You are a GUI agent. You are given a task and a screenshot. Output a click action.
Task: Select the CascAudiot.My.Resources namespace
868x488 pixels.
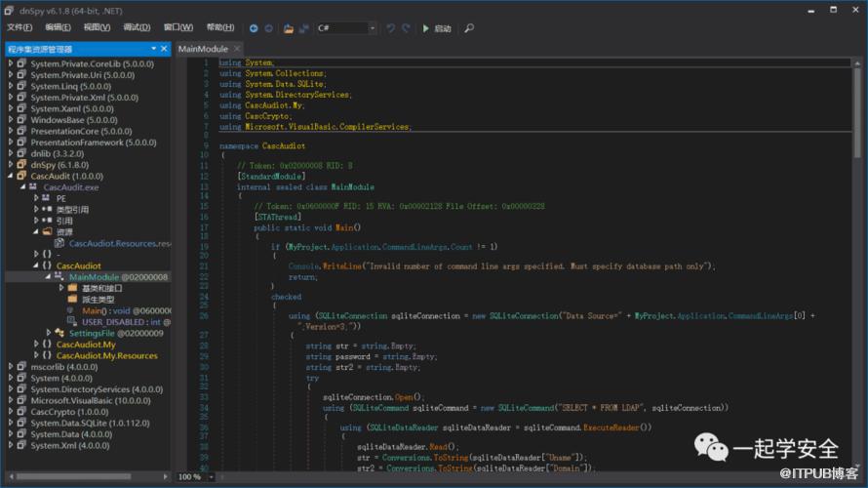pos(107,355)
